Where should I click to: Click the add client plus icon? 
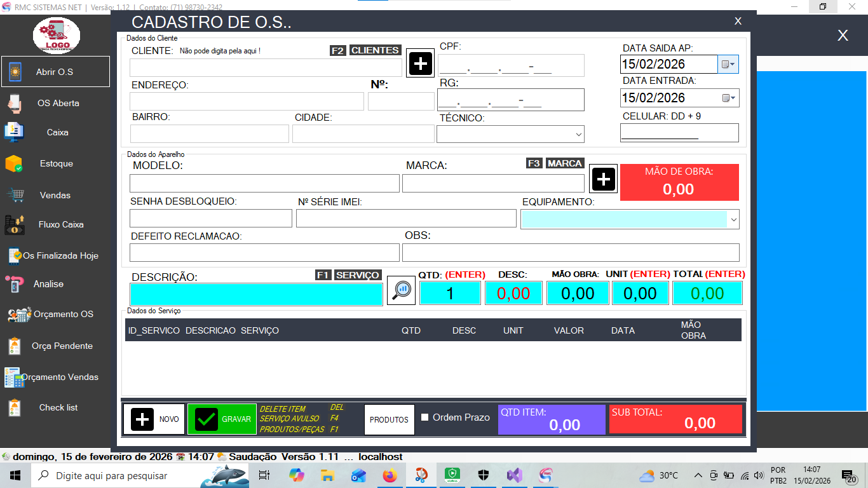421,64
